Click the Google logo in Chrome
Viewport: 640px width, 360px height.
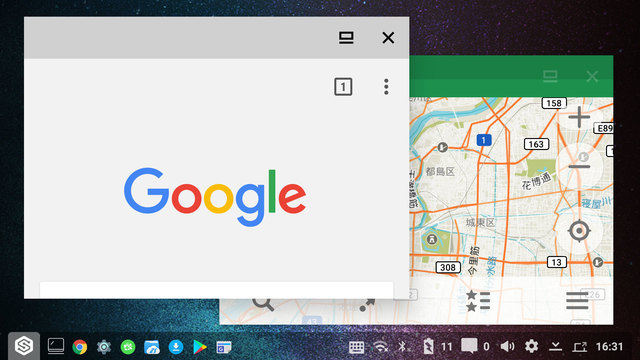pos(215,197)
